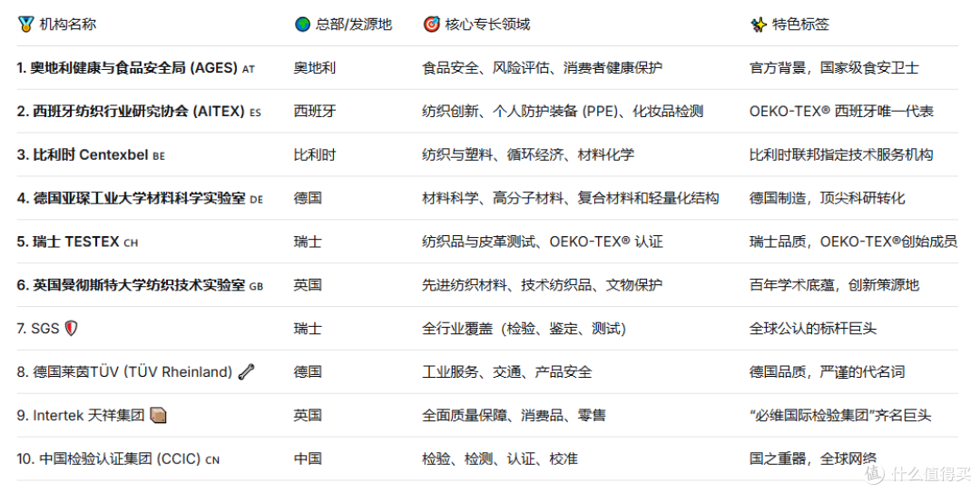Click the 工业服务、交通、产品安全 cell
Screen dimensions: 980x494
pos(507,372)
